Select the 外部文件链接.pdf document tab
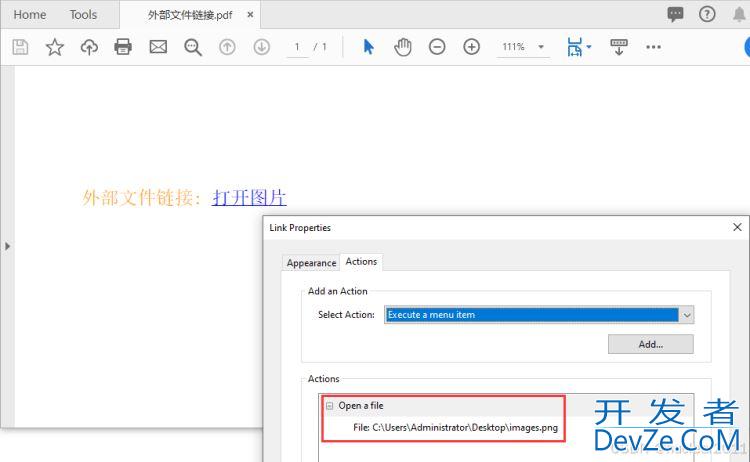The width and height of the screenshot is (750, 462). [190, 15]
